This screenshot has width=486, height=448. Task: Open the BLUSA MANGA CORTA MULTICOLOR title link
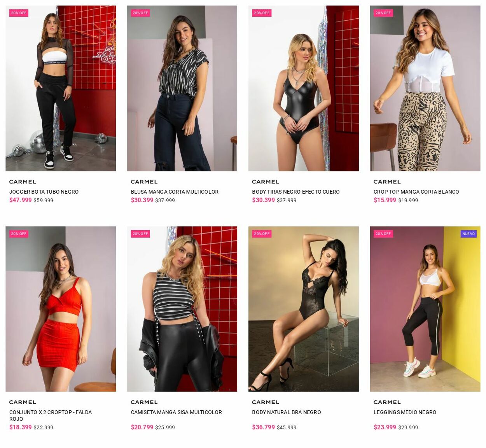[x=175, y=192]
